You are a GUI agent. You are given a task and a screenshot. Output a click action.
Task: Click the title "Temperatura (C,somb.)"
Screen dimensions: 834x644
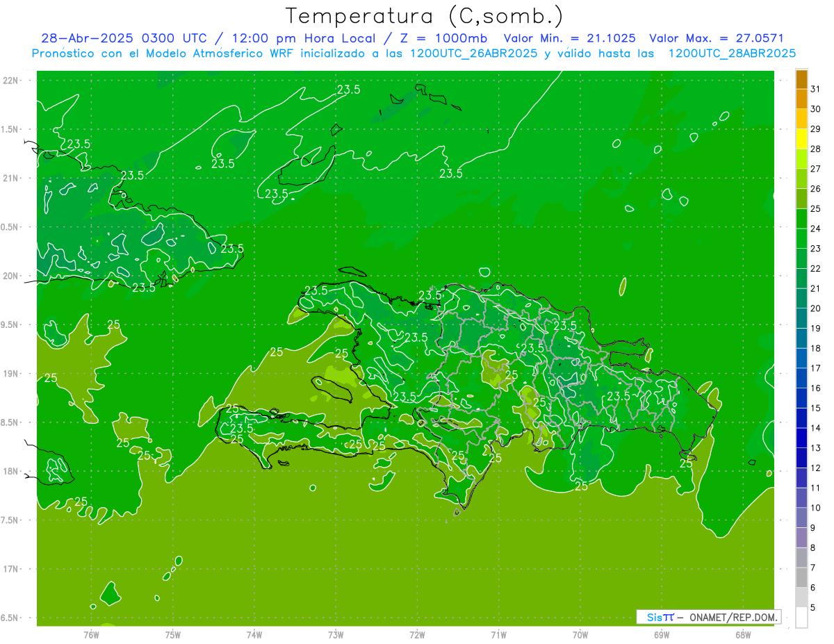(x=424, y=16)
